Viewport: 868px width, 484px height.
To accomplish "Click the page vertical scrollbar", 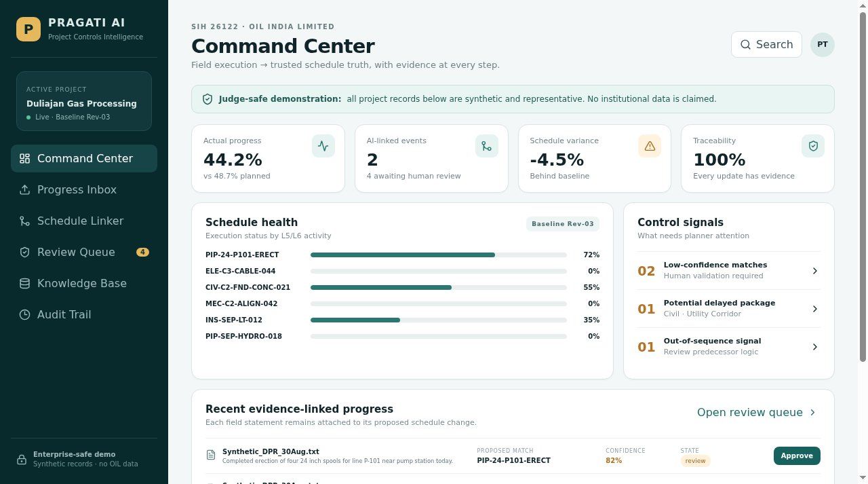I will coord(863,186).
